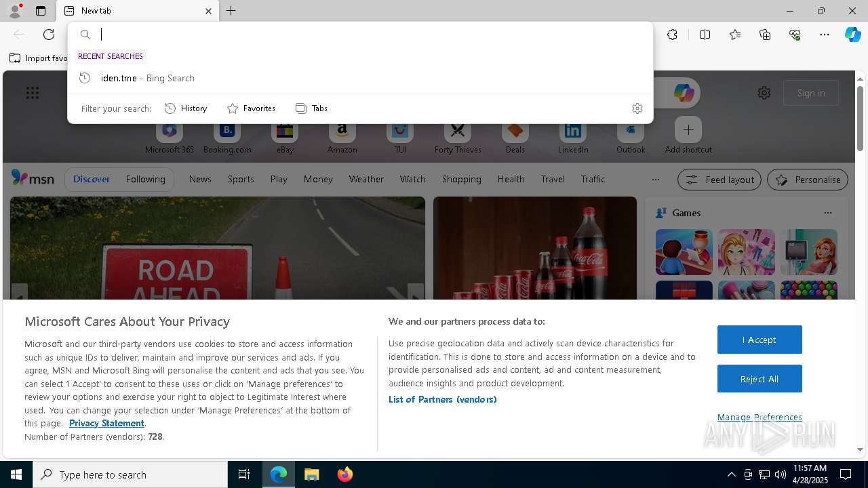Click the Personalise button
Image resolution: width=868 pixels, height=488 pixels.
click(x=808, y=180)
